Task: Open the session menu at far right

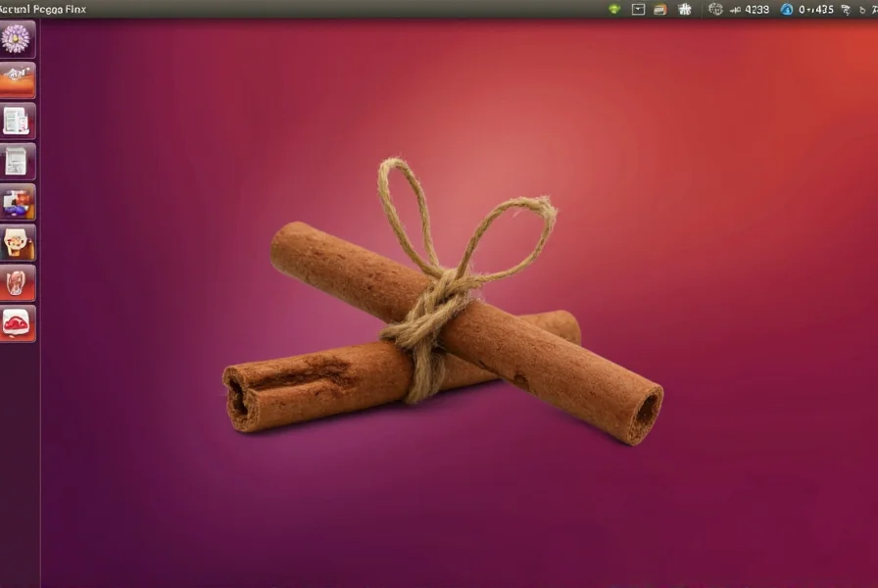Action: [865, 9]
